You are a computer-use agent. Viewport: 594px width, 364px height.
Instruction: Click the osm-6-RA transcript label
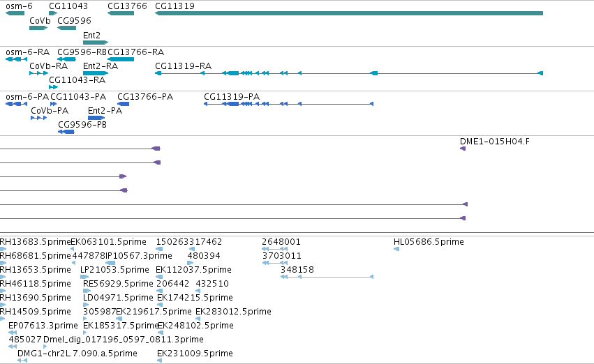coord(28,52)
